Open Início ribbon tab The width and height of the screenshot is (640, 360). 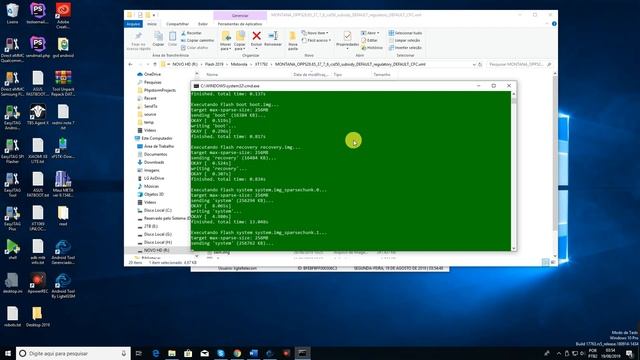pyautogui.click(x=152, y=24)
